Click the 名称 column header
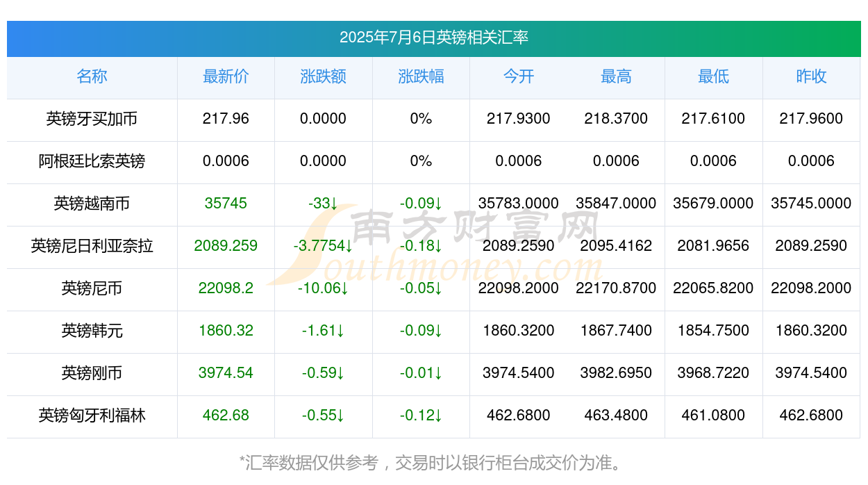 click(92, 76)
